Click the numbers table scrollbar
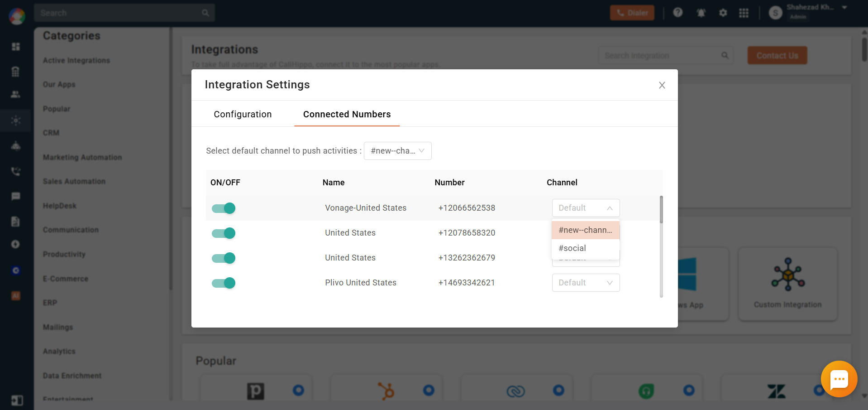 click(661, 209)
